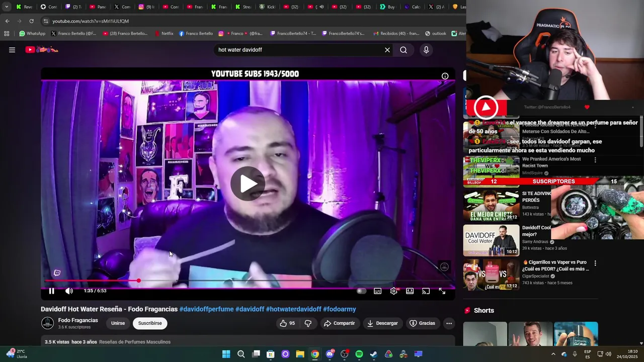This screenshot has height=362, width=644.
Task: Open the WhatsApp bookmark
Action: (x=32, y=34)
